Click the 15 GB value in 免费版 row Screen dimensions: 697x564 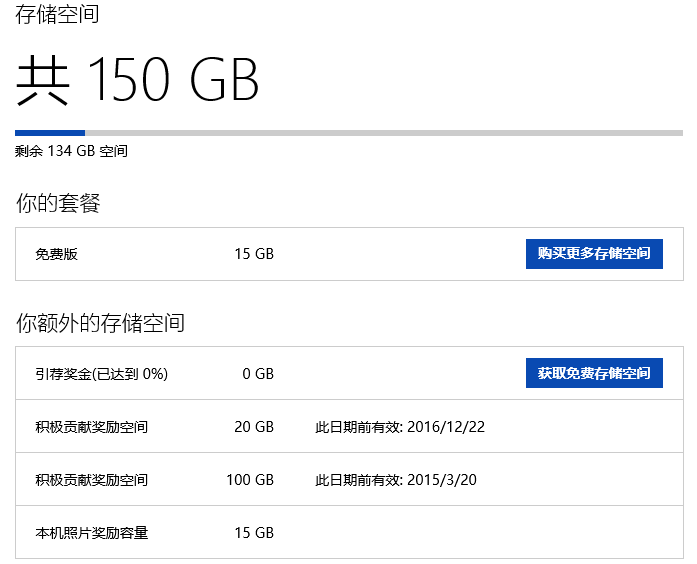254,254
